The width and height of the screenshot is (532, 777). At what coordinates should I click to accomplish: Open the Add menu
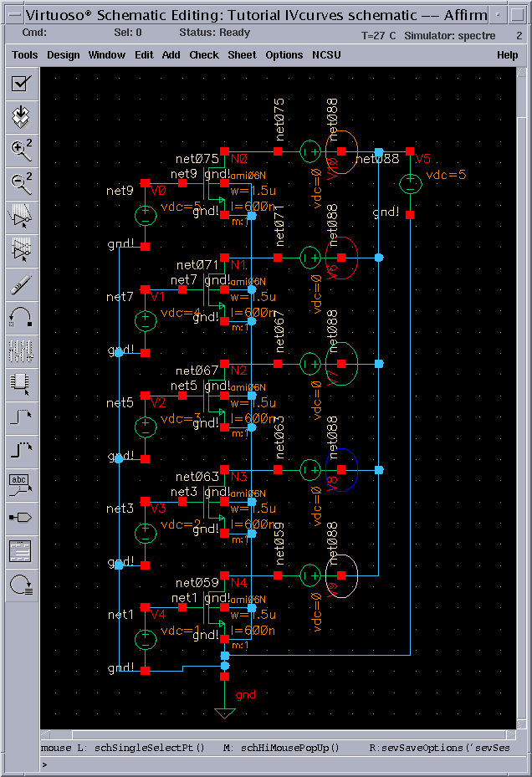click(x=171, y=55)
